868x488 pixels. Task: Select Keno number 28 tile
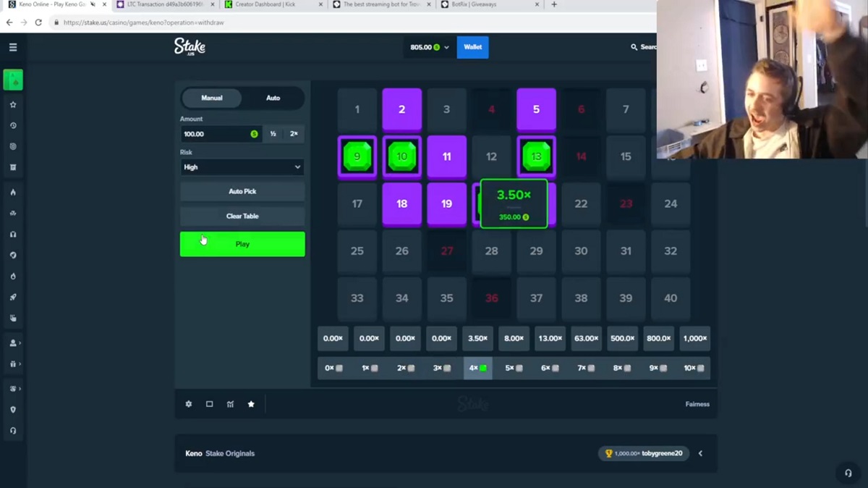[x=492, y=251]
